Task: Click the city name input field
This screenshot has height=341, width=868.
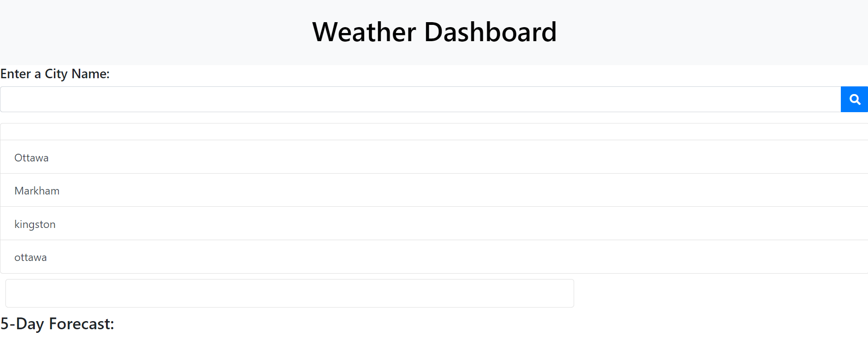Action: coord(408,99)
